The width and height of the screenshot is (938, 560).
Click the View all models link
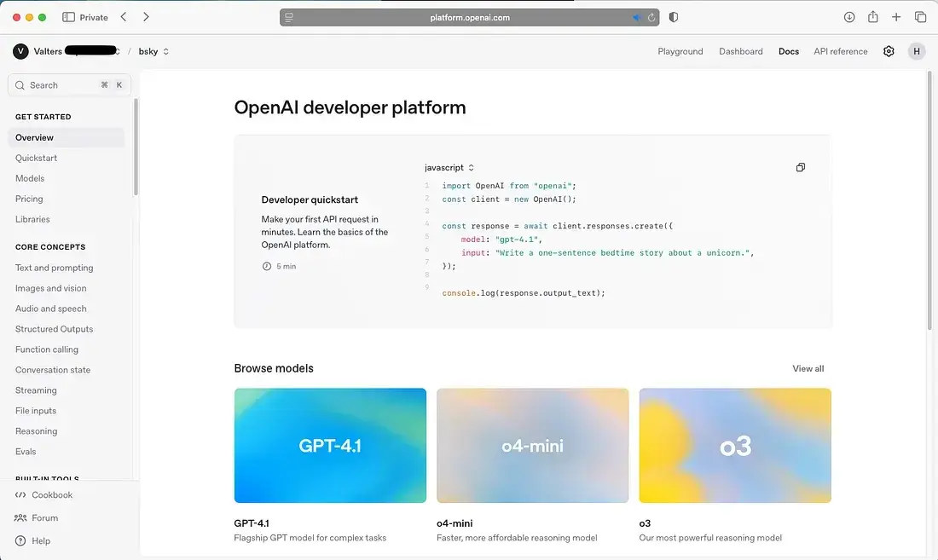click(x=808, y=369)
